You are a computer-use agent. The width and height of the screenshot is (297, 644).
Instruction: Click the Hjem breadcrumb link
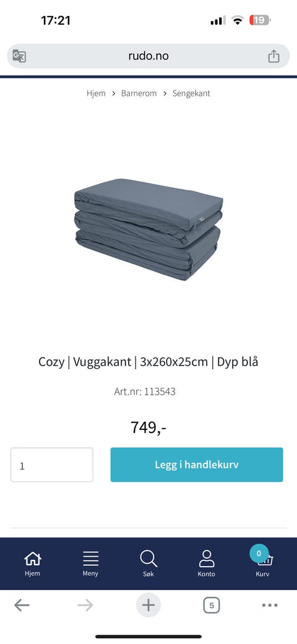[96, 93]
